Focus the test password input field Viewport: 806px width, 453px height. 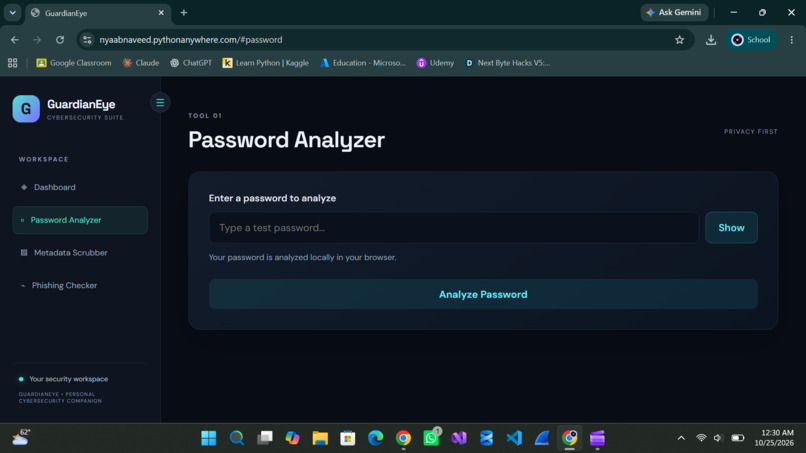click(454, 228)
